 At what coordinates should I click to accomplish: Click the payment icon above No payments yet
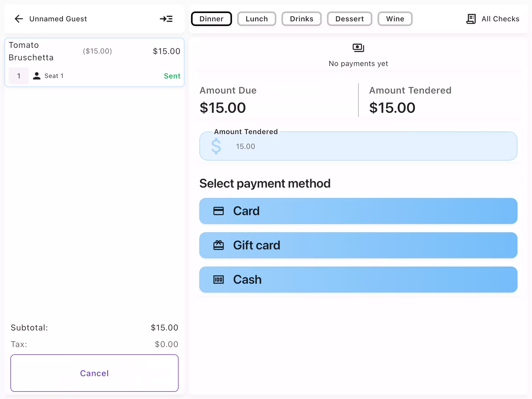(358, 48)
